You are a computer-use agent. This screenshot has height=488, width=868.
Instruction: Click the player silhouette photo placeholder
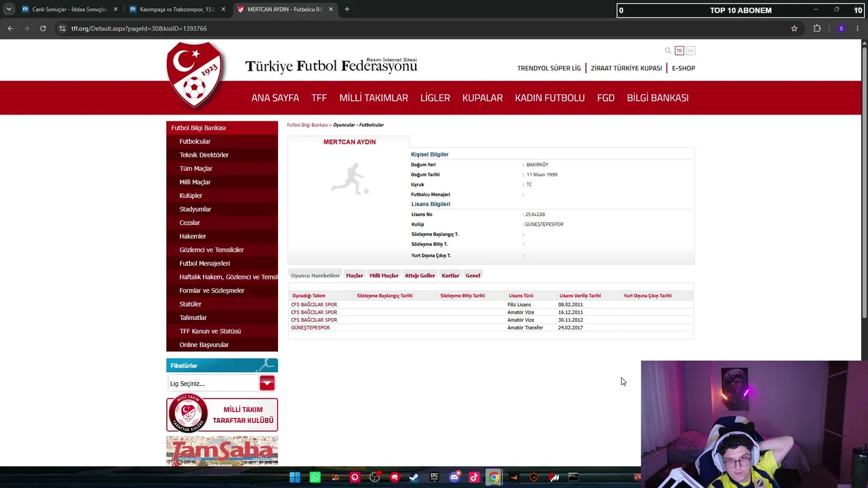350,180
